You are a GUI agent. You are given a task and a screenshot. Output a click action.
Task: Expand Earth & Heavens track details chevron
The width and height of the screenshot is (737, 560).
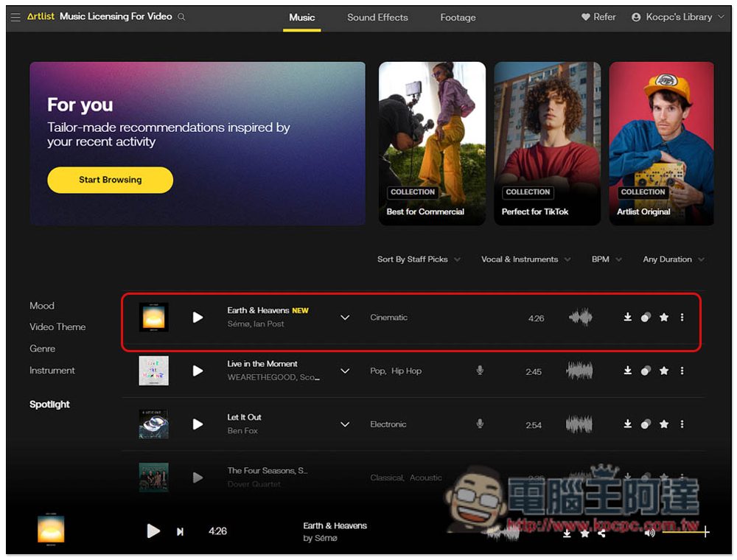click(345, 318)
